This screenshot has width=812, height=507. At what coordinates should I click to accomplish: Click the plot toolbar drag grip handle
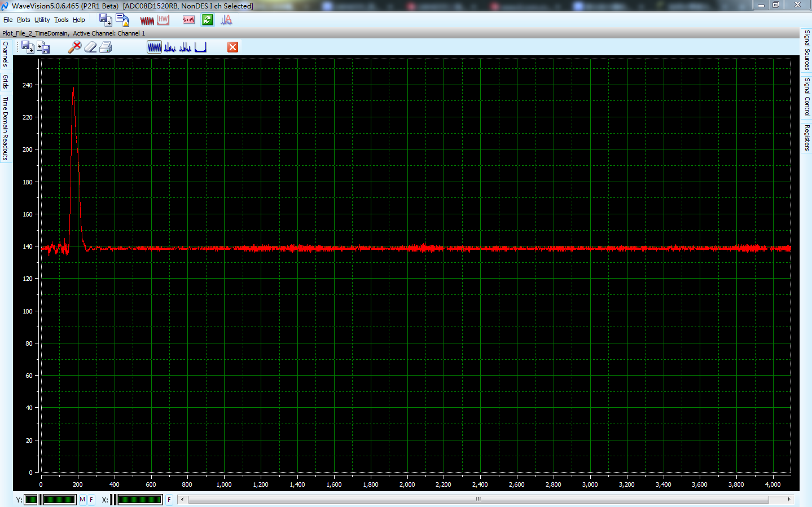point(16,47)
